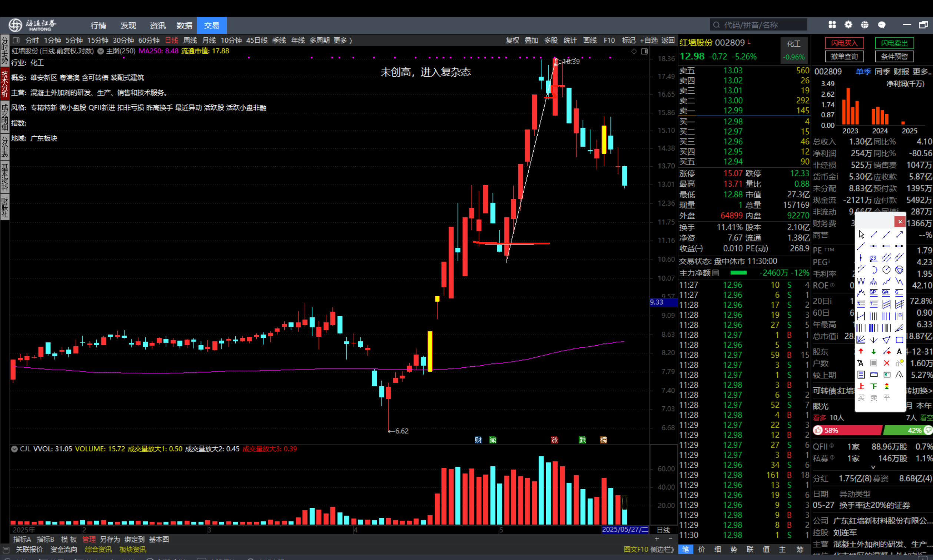The image size is (933, 560).
Task: Pick the red 上 marker tool
Action: tap(861, 386)
